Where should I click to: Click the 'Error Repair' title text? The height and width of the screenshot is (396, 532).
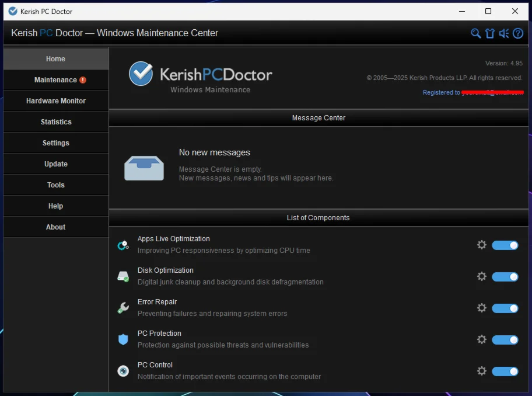coord(157,302)
